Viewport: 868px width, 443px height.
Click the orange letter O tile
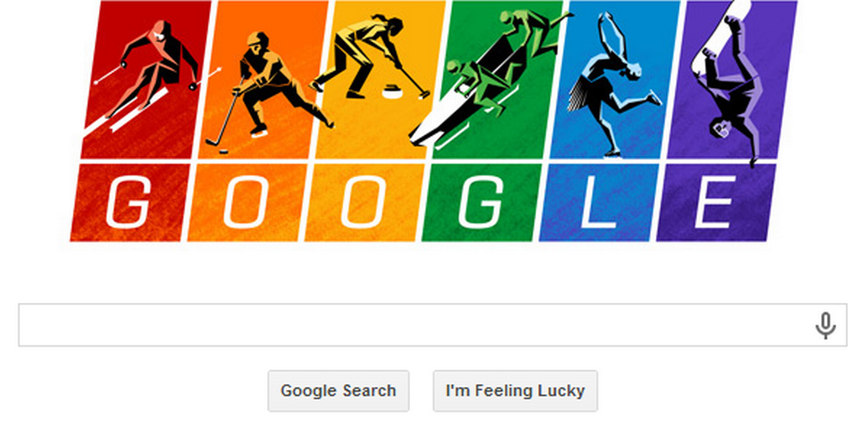click(248, 203)
